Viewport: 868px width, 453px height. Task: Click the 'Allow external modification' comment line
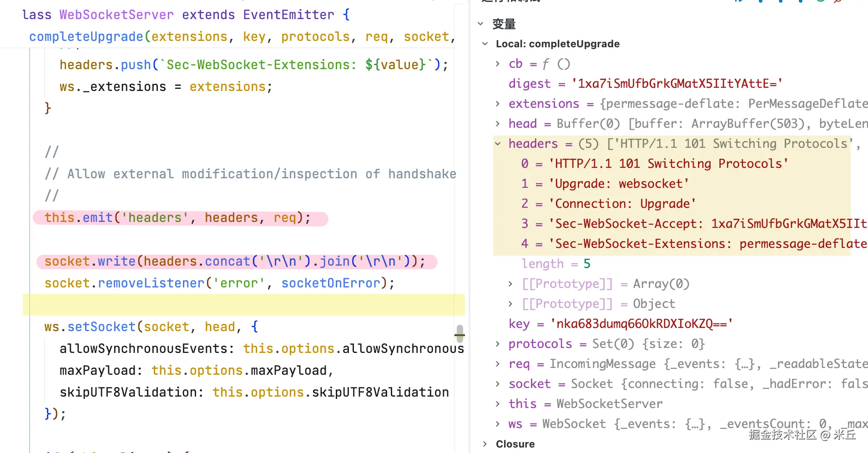tap(250, 174)
